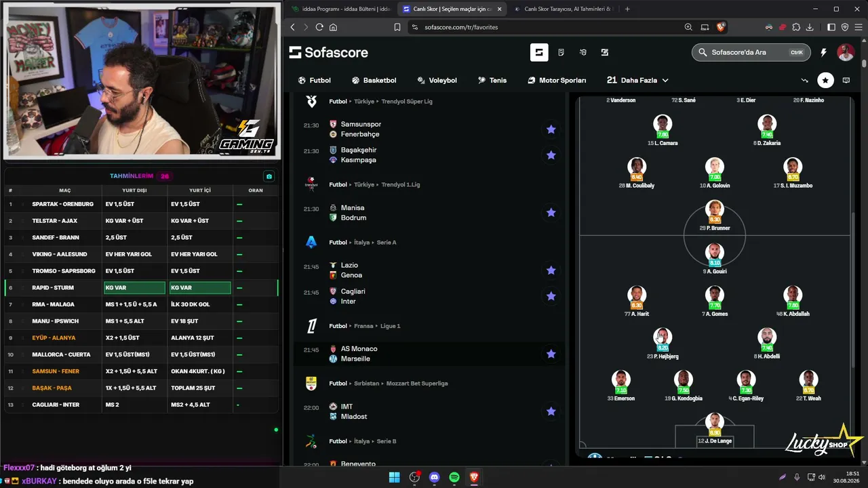This screenshot has height=488, width=868.
Task: Open the Windows Start menu
Action: [x=394, y=477]
